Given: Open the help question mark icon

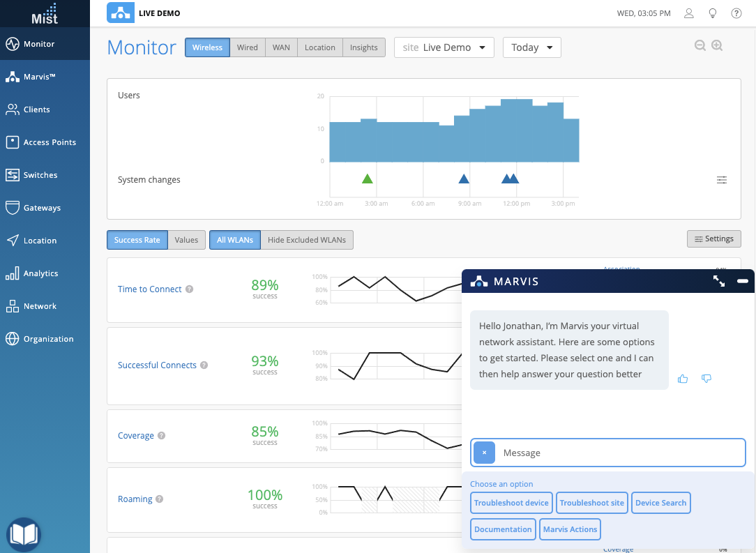Looking at the screenshot, I should tap(736, 13).
